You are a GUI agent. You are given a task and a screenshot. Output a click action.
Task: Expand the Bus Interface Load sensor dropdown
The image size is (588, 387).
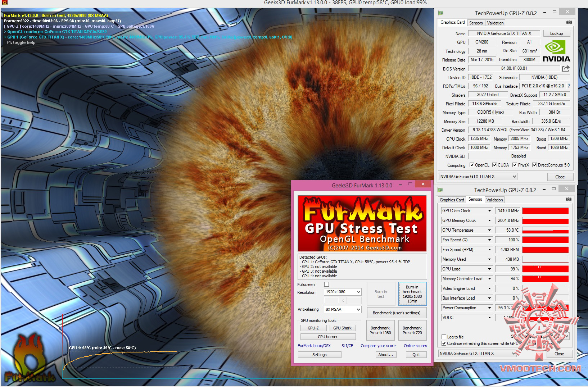tap(489, 298)
